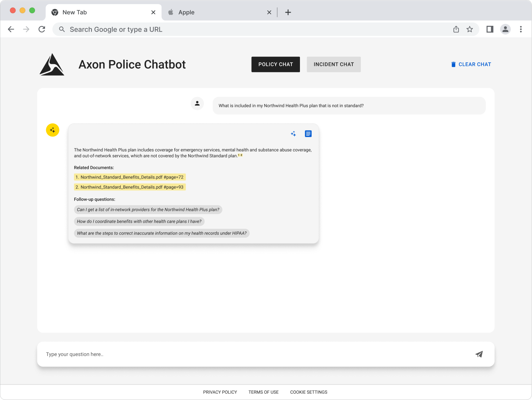Click the user avatar beside the question
This screenshot has height=400, width=532.
point(197,104)
